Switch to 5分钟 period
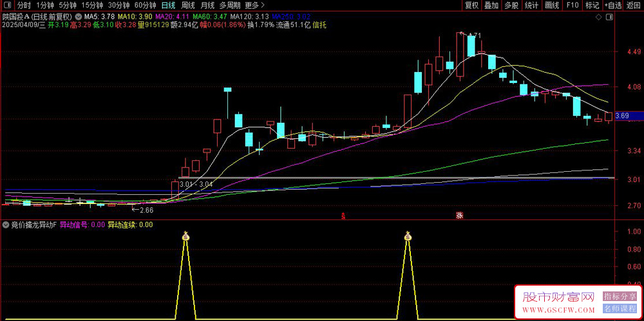 click(x=68, y=5)
